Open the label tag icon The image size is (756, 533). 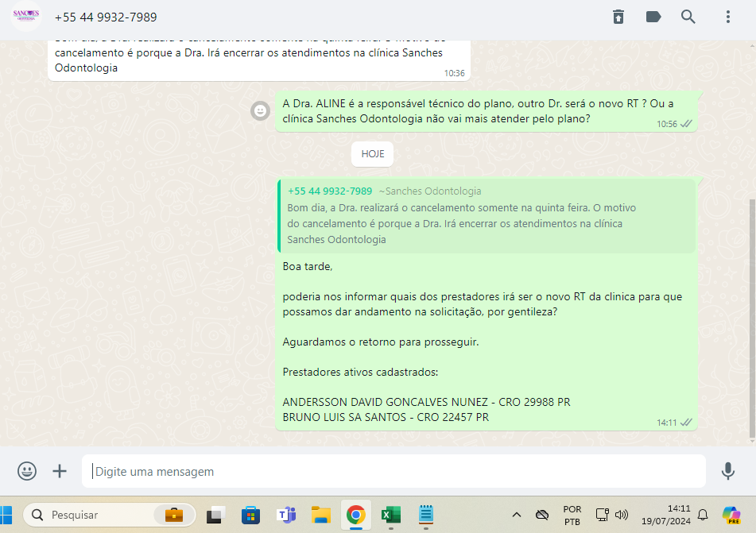(653, 17)
